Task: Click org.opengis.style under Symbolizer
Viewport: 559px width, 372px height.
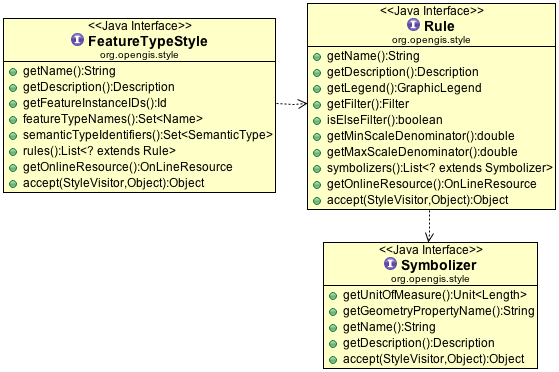Action: point(430,279)
